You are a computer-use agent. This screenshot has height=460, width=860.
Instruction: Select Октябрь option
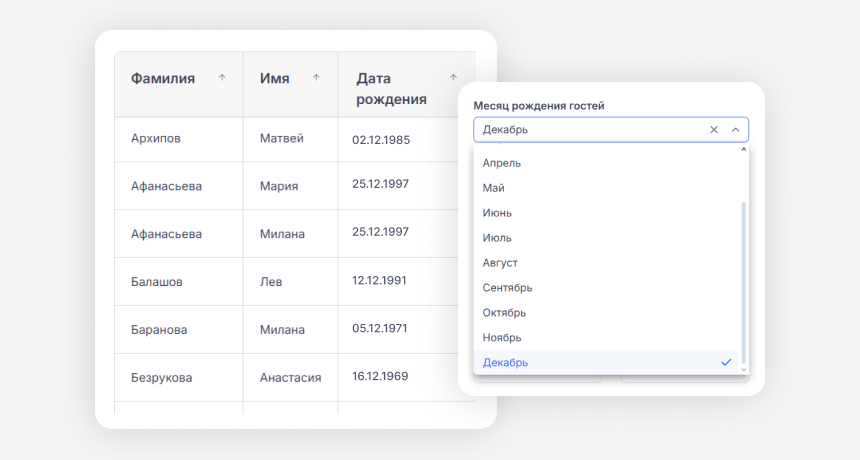point(505,312)
